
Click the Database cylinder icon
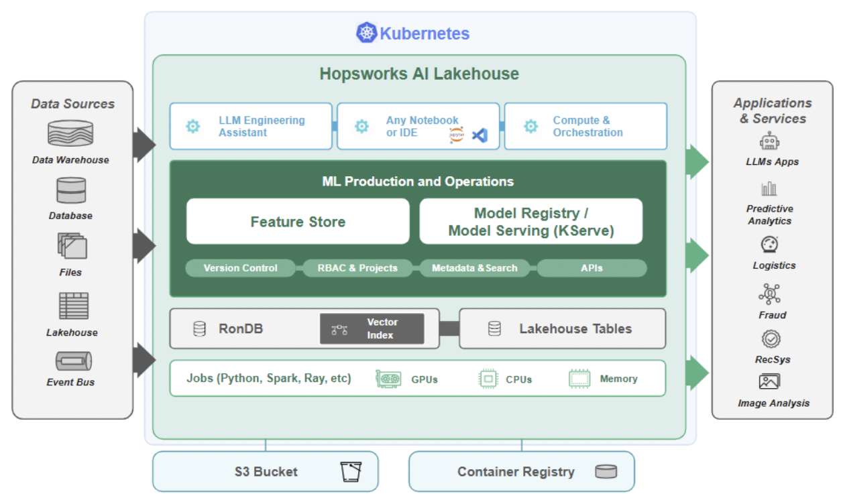(x=71, y=190)
